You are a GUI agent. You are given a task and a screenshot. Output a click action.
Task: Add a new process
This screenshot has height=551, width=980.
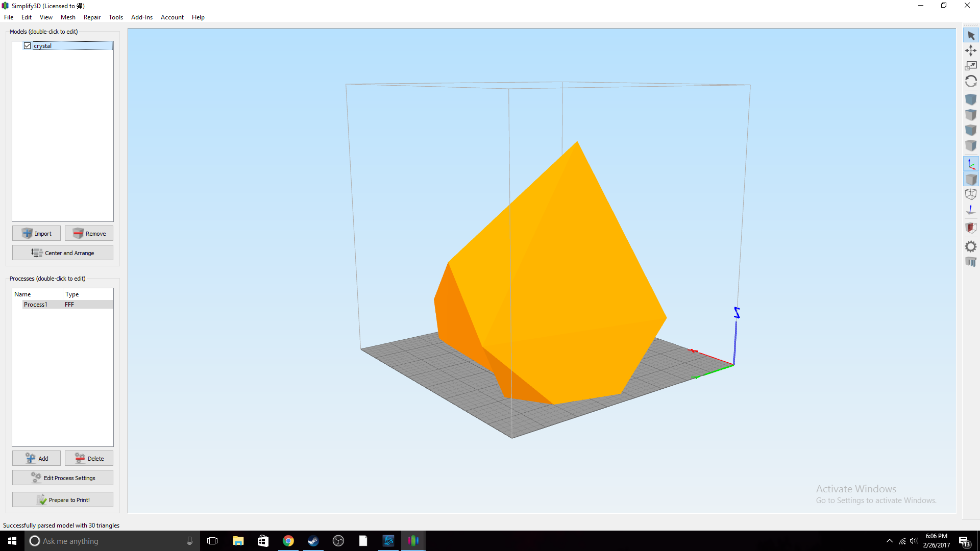[x=36, y=458]
